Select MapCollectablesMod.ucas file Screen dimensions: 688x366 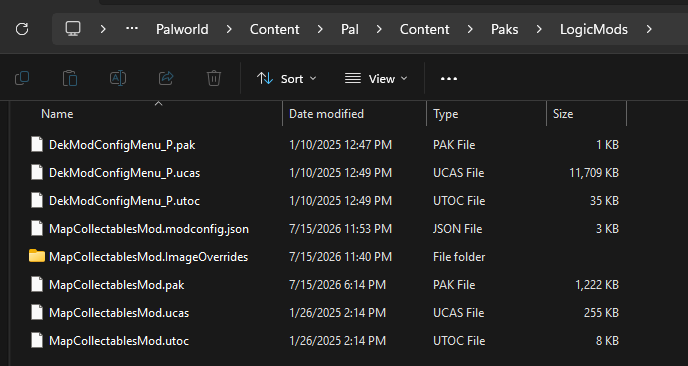(119, 313)
